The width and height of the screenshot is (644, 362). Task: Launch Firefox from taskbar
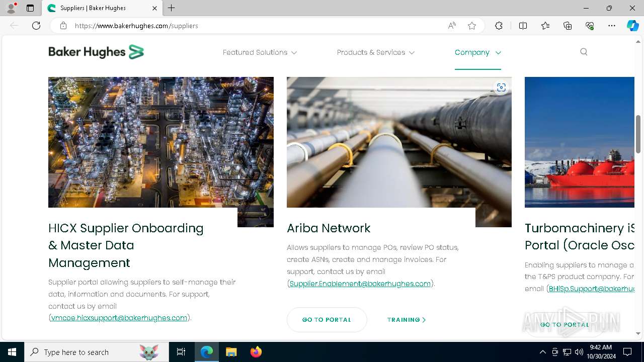point(256,352)
